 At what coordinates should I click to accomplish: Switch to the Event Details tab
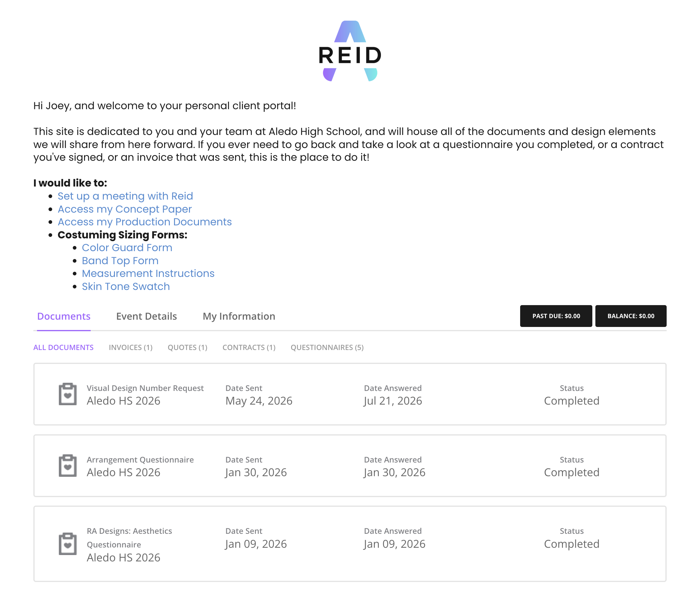point(146,316)
